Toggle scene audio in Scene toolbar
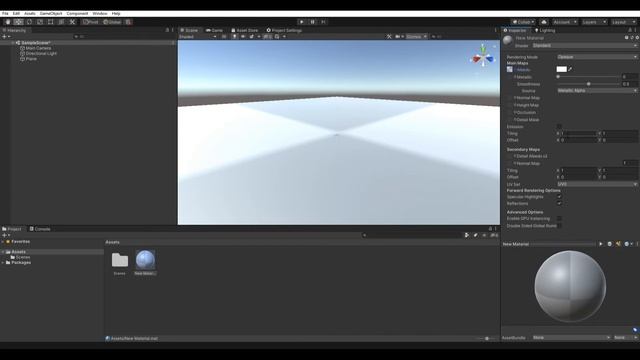The height and width of the screenshot is (360, 640). (x=243, y=37)
